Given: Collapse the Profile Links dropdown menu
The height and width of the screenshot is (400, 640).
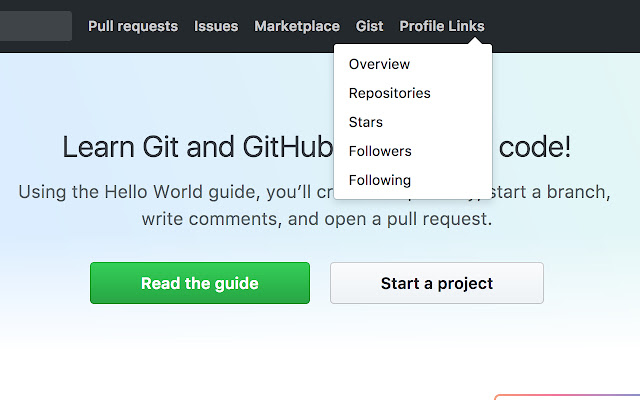Looking at the screenshot, I should pyautogui.click(x=442, y=27).
